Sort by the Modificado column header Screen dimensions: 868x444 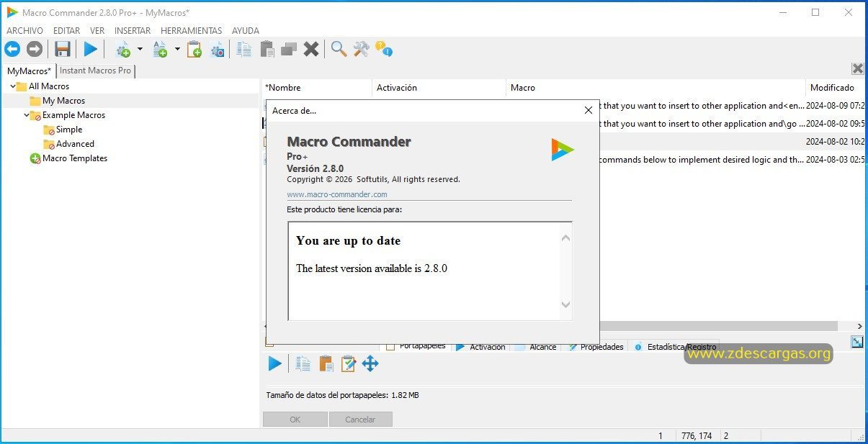pos(835,87)
